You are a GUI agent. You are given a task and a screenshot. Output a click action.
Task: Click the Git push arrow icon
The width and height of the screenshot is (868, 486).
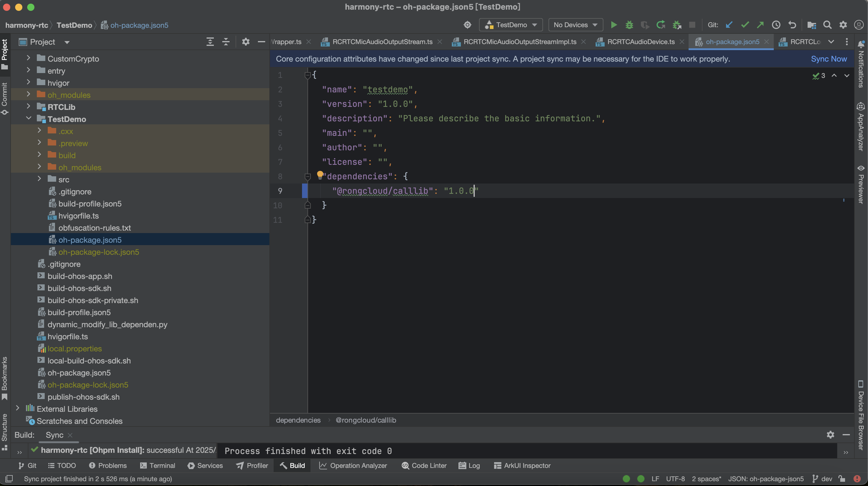coord(760,25)
